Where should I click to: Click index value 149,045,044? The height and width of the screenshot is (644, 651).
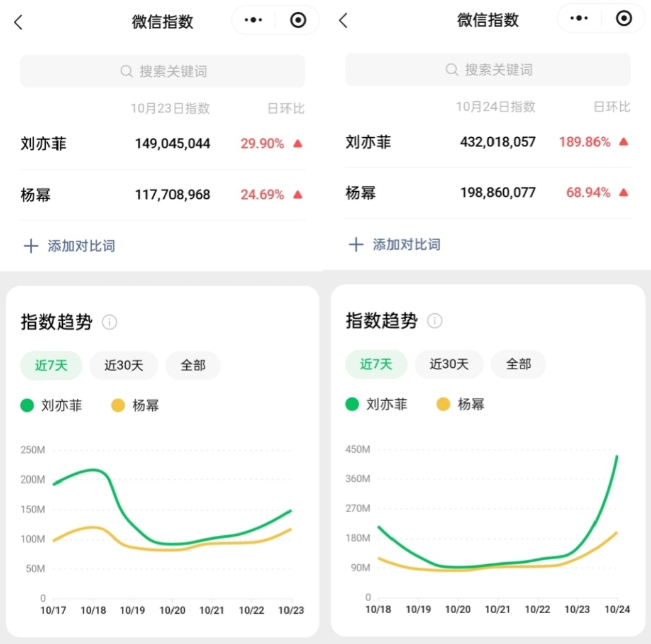click(173, 143)
